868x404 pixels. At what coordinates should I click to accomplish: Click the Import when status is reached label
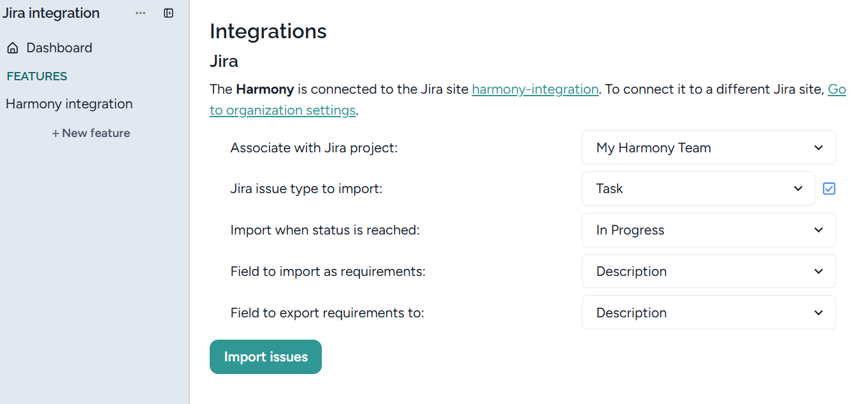325,230
